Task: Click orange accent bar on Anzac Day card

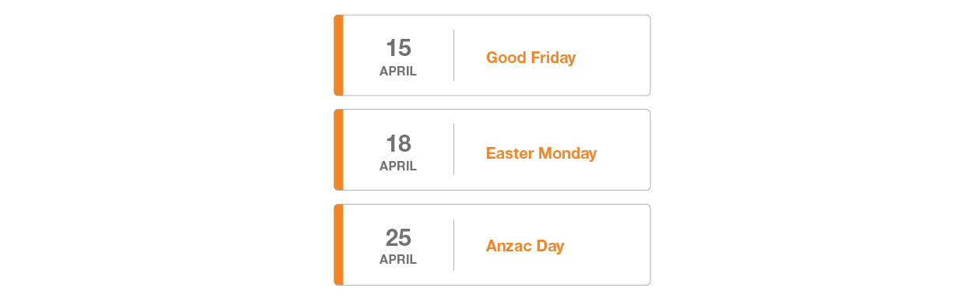Action: [x=338, y=245]
